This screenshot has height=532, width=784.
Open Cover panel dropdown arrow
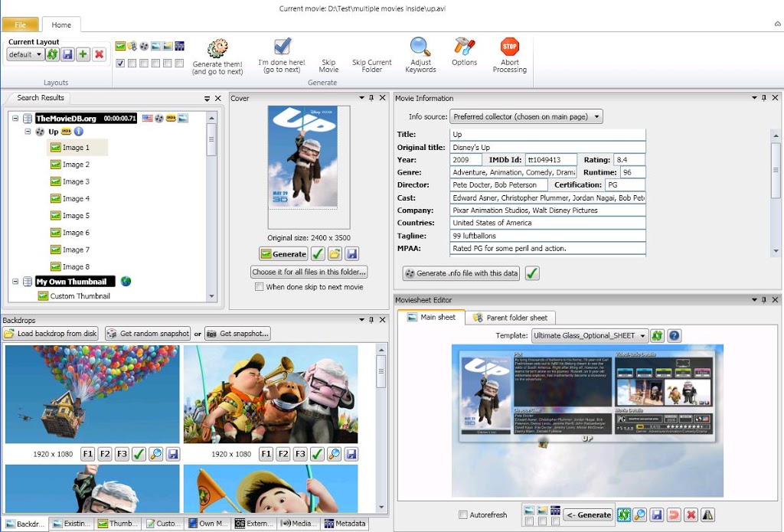361,98
